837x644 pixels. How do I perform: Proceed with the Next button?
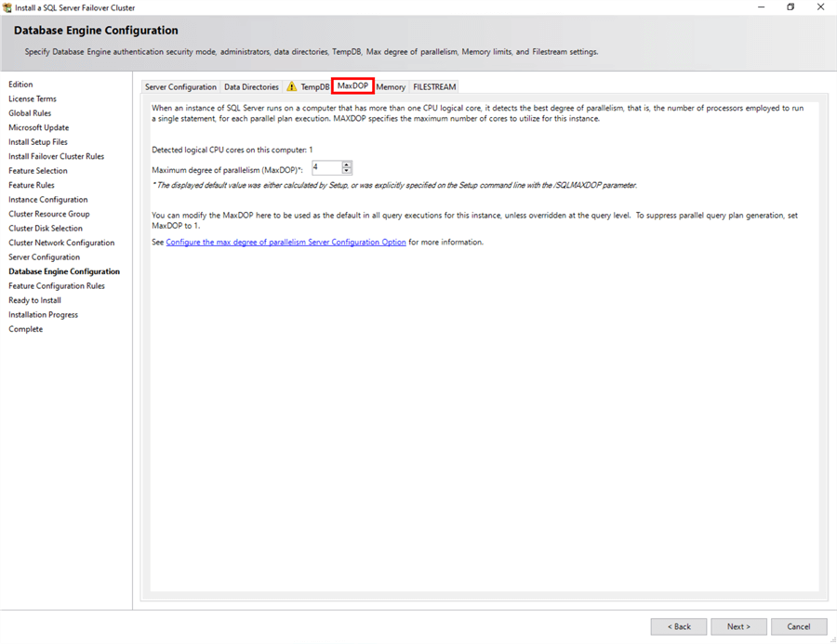738,626
